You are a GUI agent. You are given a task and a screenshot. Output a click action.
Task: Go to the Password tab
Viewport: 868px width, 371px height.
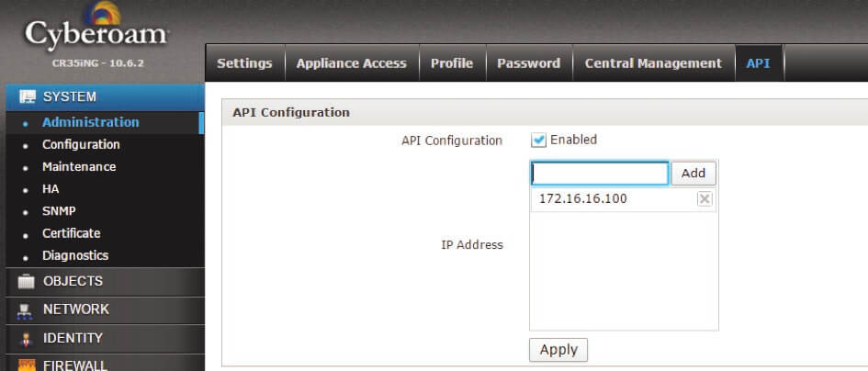click(x=529, y=63)
